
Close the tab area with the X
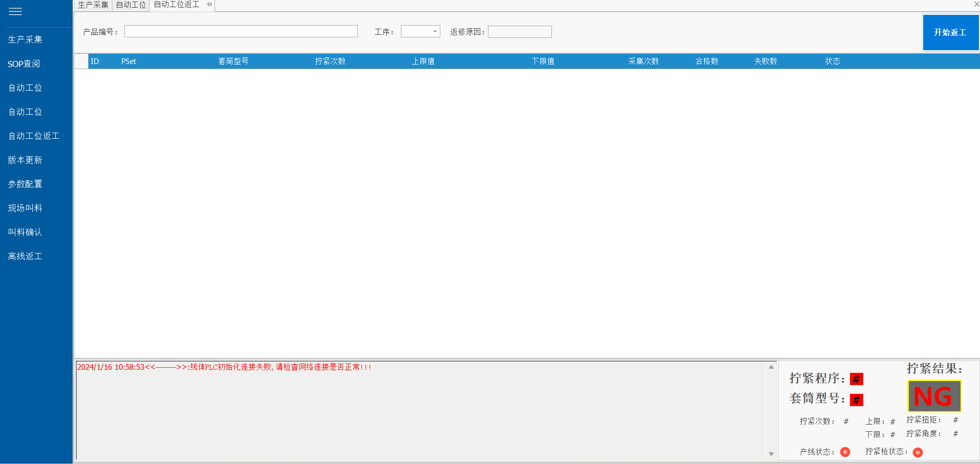point(976,4)
